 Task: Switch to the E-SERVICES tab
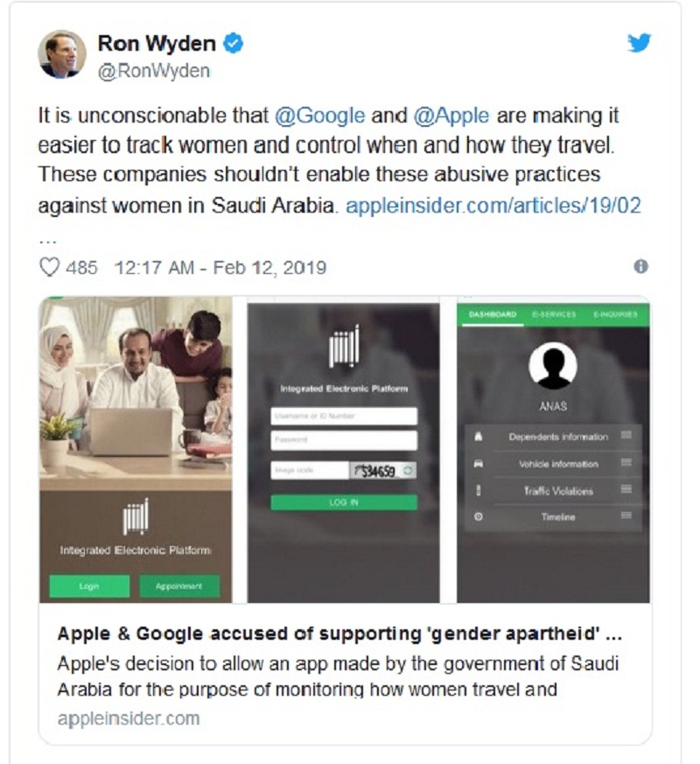[x=554, y=315]
